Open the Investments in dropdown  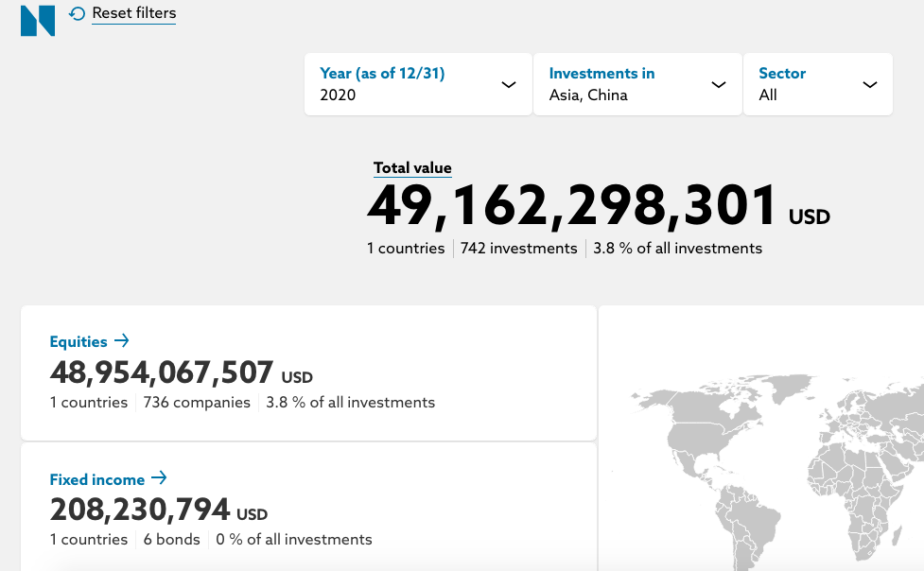pos(637,84)
